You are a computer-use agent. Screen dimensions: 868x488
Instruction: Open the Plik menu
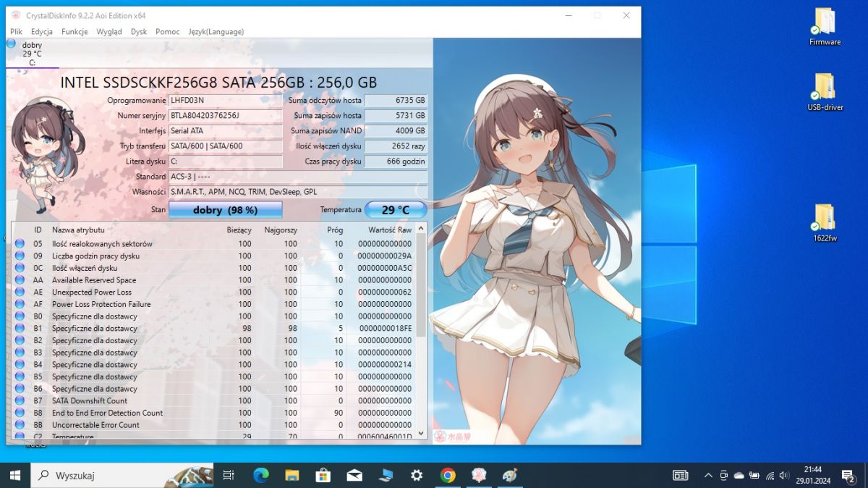[16, 32]
